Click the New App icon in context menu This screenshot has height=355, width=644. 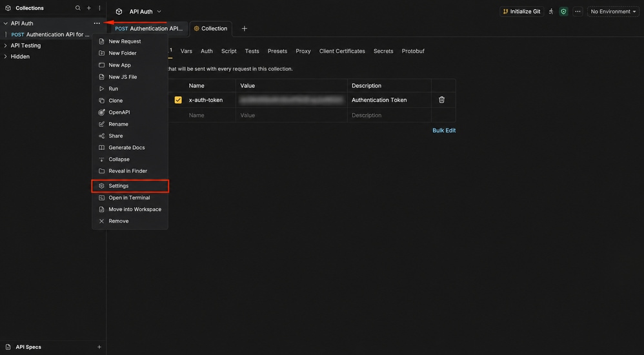point(101,65)
